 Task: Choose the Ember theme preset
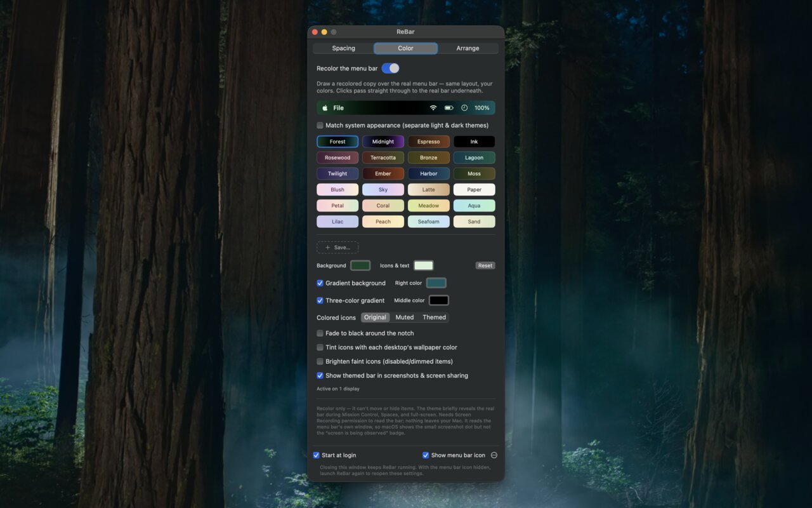coord(383,173)
